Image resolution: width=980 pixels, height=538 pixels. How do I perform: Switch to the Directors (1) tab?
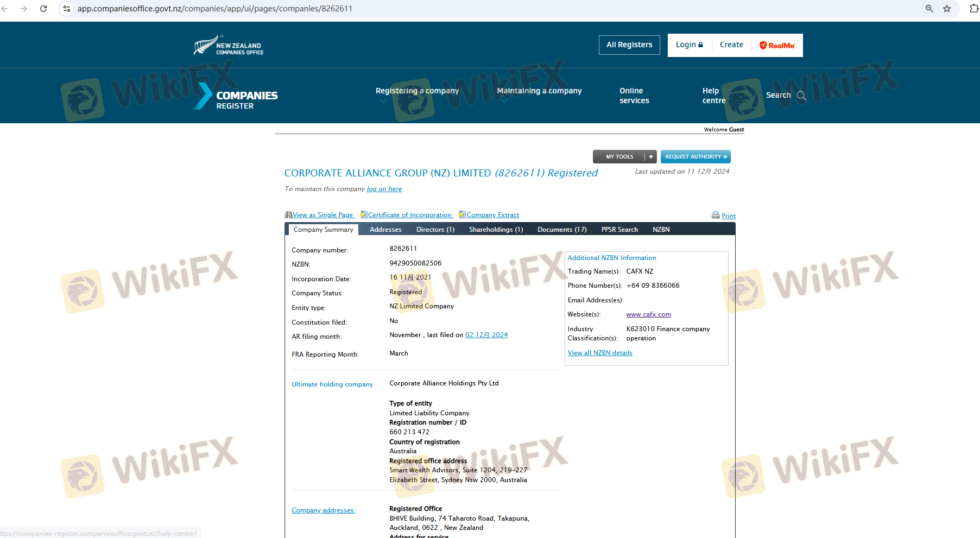[435, 230]
